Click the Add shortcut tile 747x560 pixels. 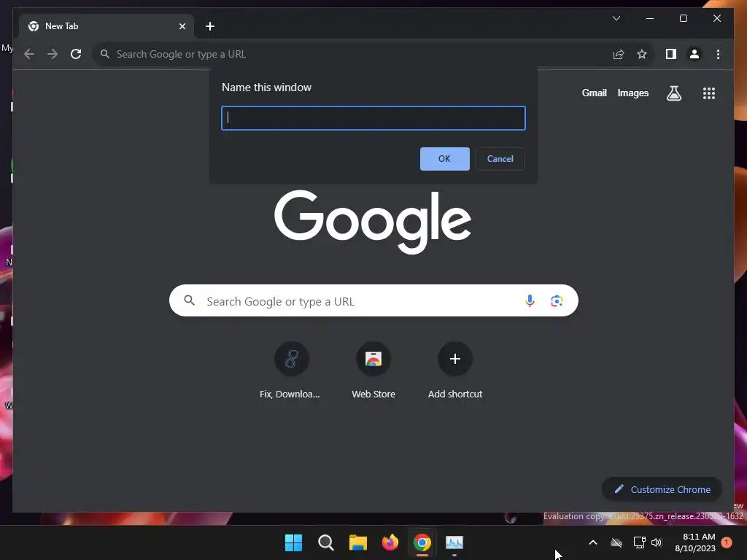click(455, 371)
